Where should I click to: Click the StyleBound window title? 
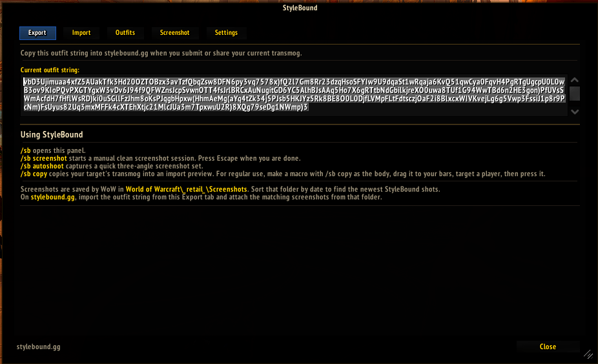[x=300, y=8]
